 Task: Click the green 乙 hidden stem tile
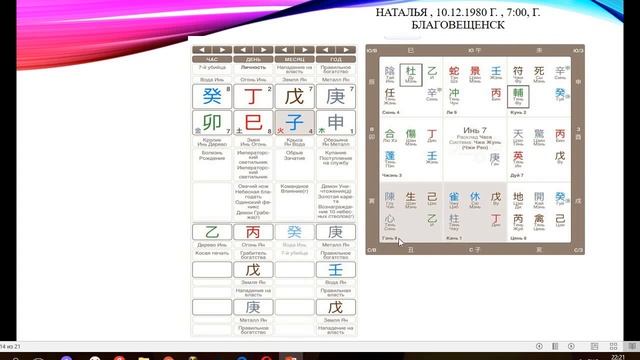pyautogui.click(x=212, y=232)
